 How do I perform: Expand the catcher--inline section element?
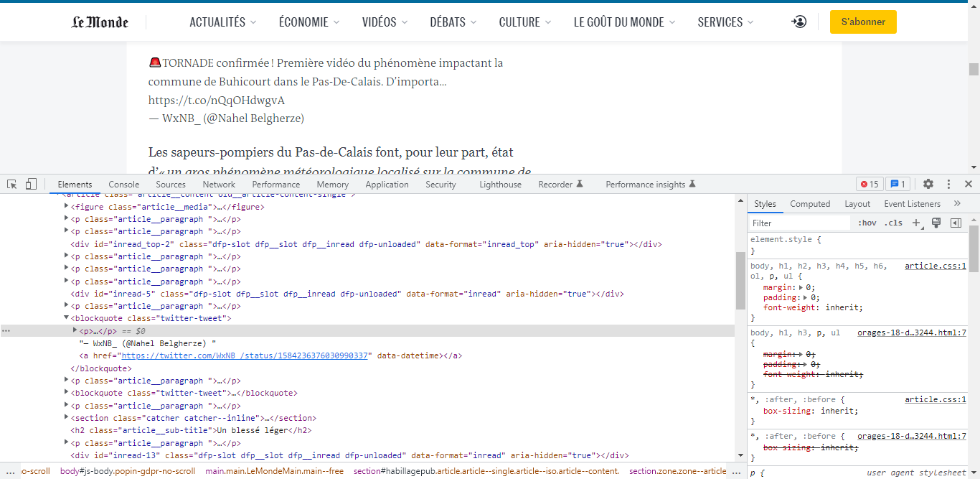65,417
